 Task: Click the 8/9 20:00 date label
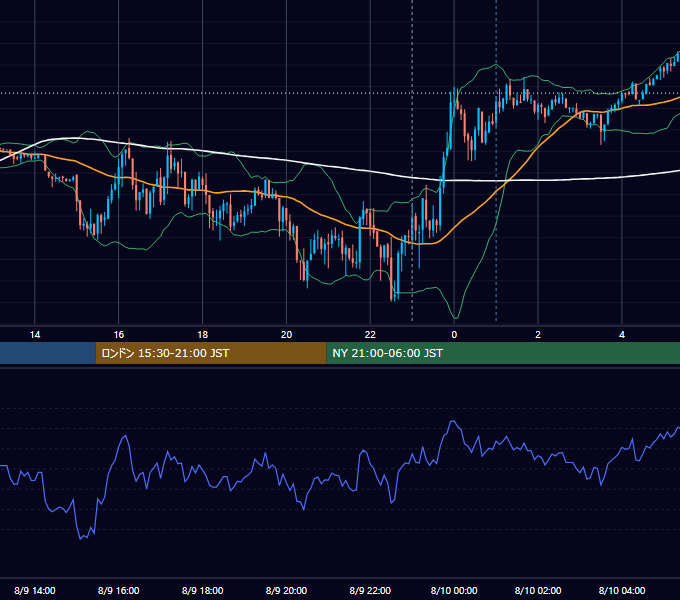point(286,590)
